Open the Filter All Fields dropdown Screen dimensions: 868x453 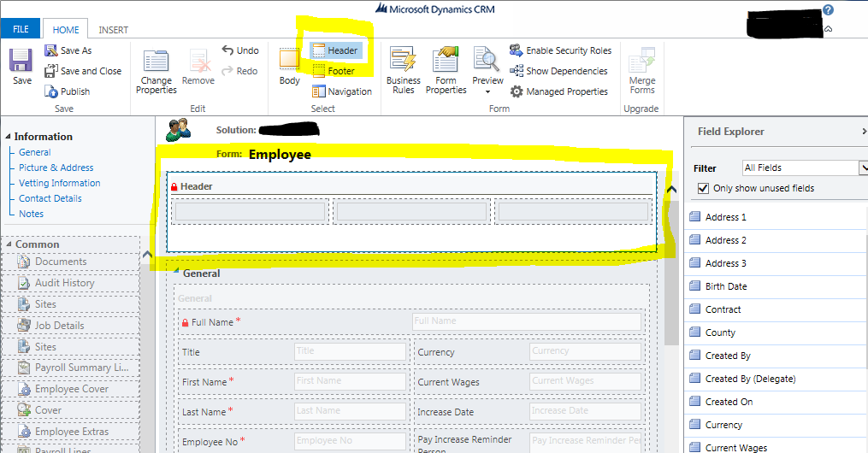805,168
